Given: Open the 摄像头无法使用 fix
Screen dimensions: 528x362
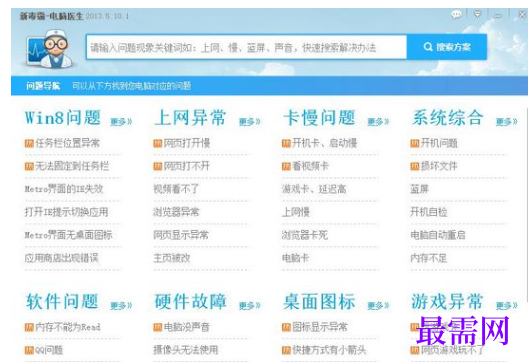Looking at the screenshot, I should [x=186, y=350].
